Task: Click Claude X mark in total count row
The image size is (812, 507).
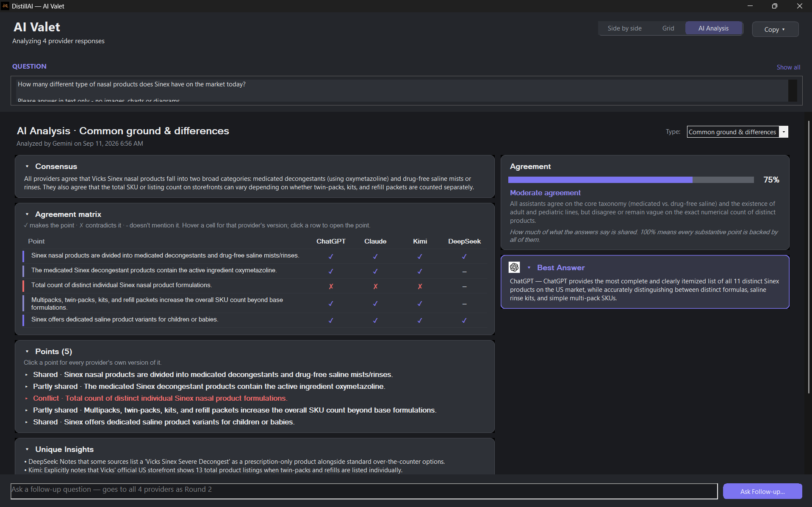Action: (x=375, y=286)
